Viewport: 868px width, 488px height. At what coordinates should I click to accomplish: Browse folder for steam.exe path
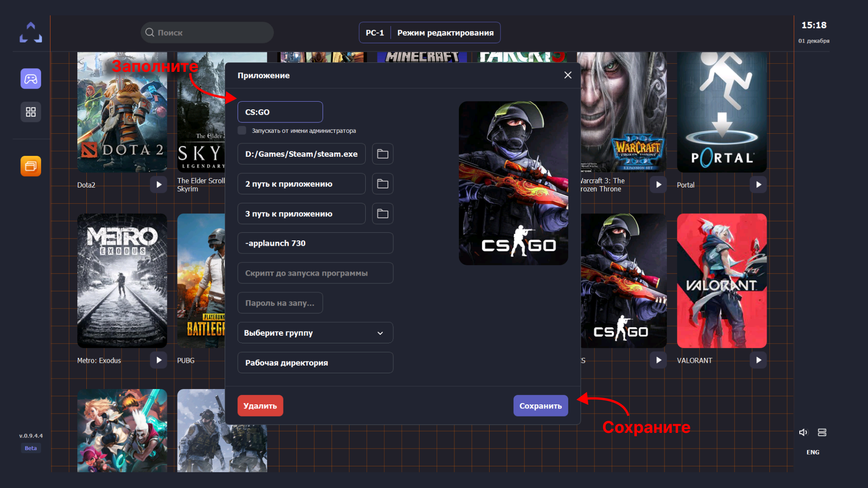coord(382,154)
